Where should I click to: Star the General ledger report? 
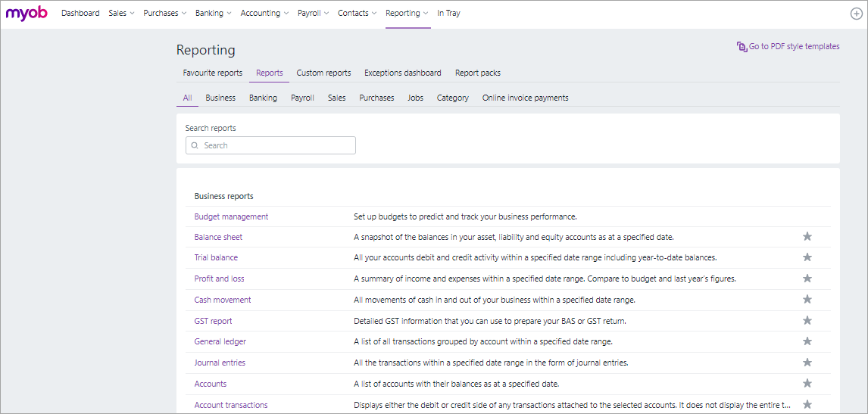pyautogui.click(x=807, y=341)
